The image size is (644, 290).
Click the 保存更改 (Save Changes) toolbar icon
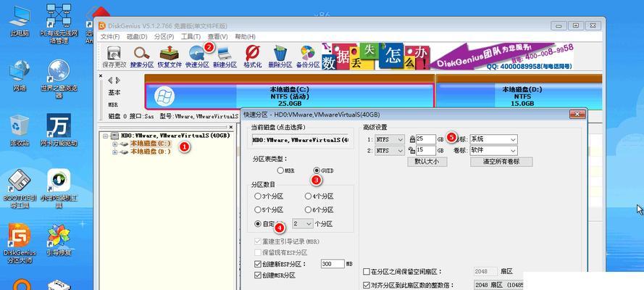pos(114,57)
